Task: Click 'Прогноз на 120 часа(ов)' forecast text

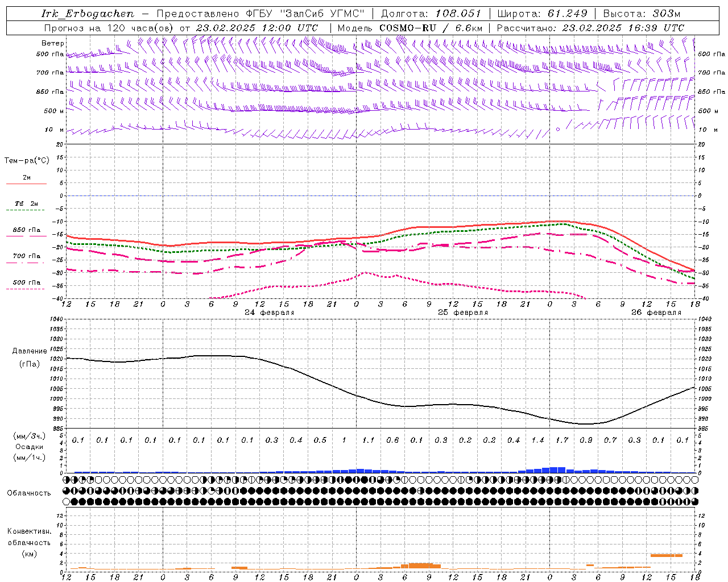Action: (108, 28)
